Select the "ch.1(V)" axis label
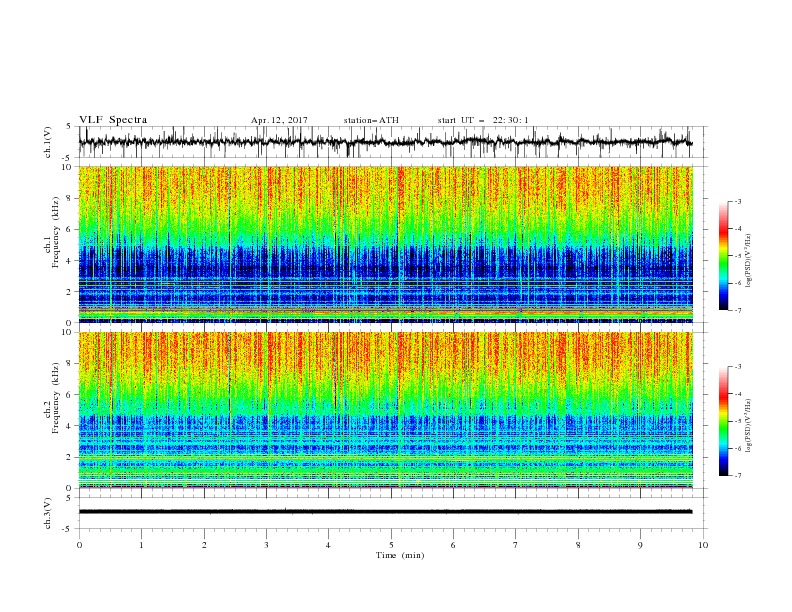 pos(48,142)
